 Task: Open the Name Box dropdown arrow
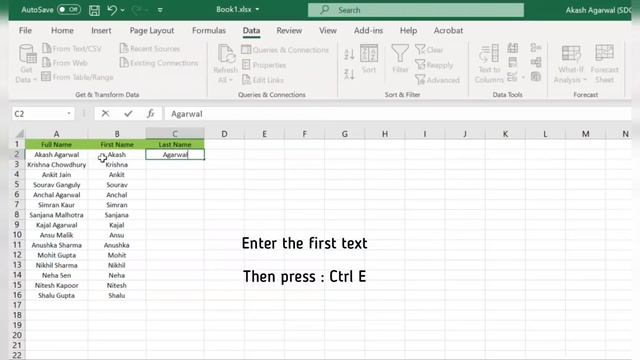click(69, 114)
